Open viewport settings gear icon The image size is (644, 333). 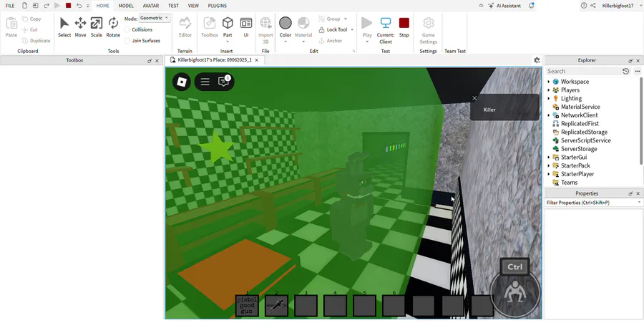coord(537,60)
